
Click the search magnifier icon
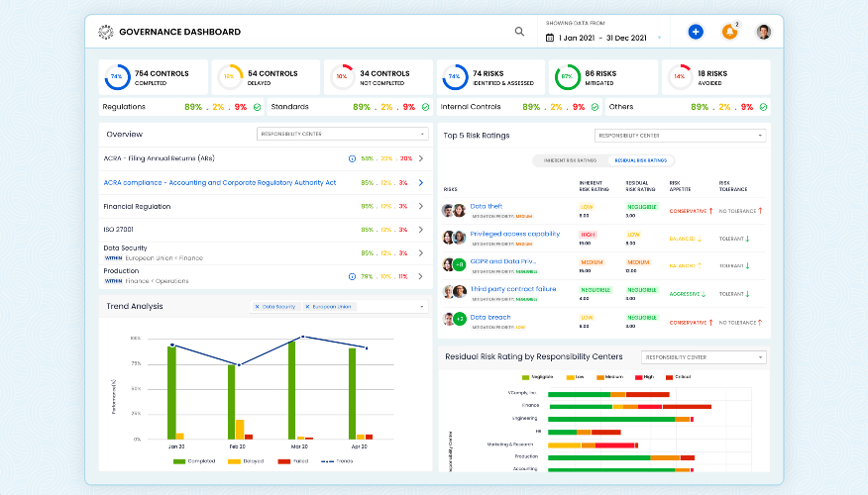pos(519,32)
